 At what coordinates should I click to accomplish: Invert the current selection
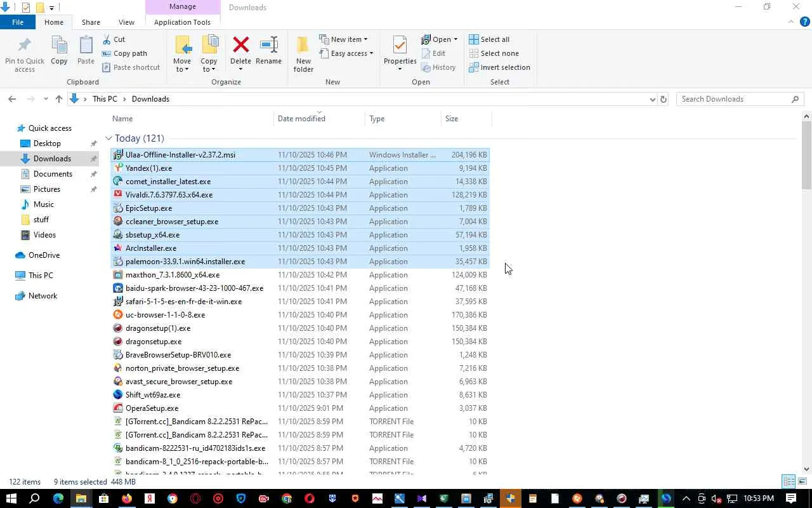point(499,67)
